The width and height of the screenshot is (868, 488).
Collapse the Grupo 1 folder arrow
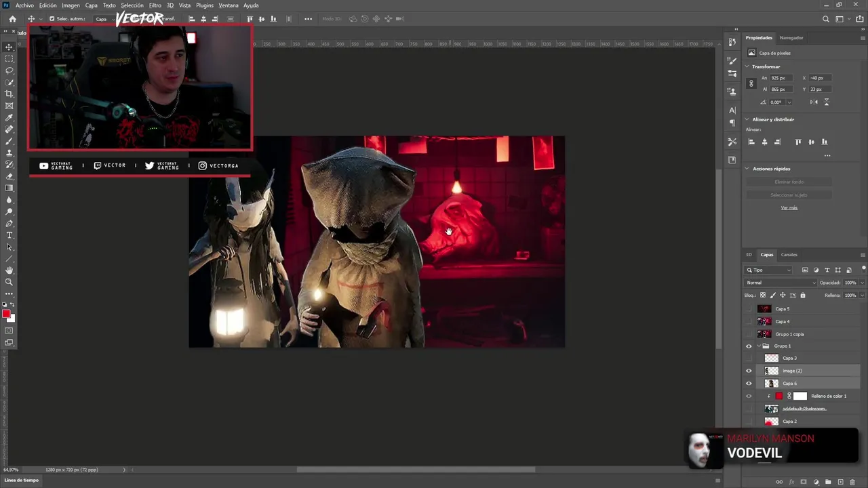point(759,346)
